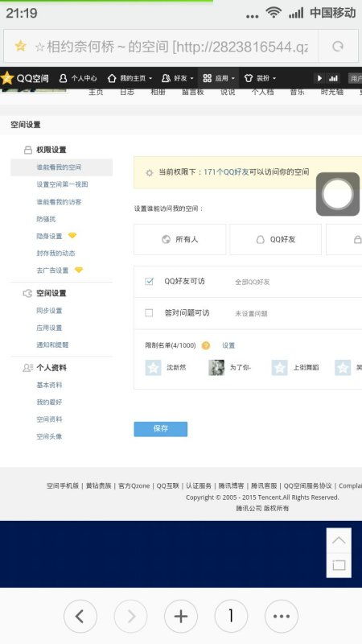Screen dimensions: 362x644
Task: Open 通知和提醒 in sidebar
Action: tap(52, 345)
